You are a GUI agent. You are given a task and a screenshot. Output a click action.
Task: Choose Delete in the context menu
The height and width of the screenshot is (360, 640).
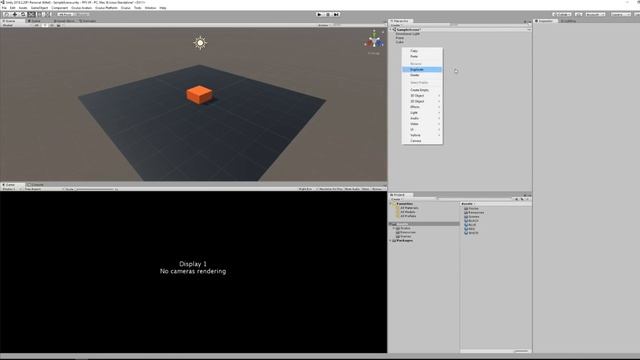click(x=422, y=75)
